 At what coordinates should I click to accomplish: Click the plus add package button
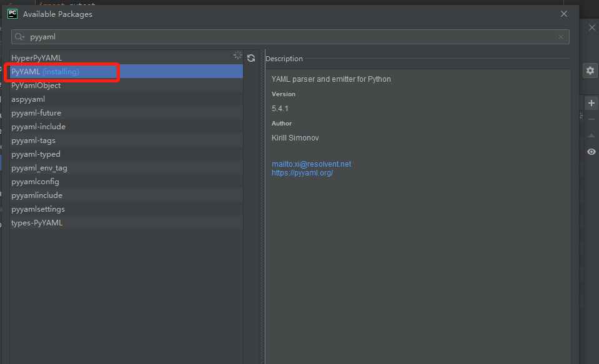[x=592, y=103]
